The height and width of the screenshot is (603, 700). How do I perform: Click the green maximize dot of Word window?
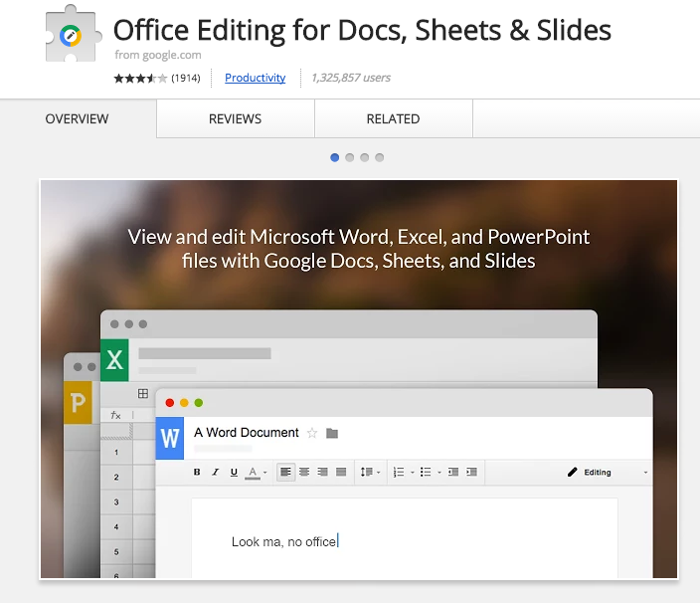point(199,403)
